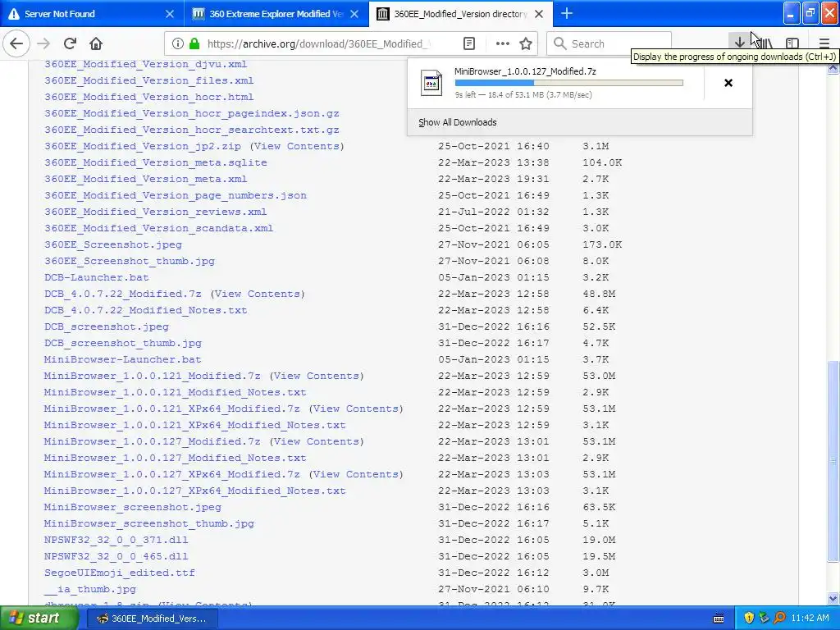View Contents of MiniBrowser_1.0.0.121_XPx64_Modified.7z
Viewport: 840px width, 630px height.
356,409
